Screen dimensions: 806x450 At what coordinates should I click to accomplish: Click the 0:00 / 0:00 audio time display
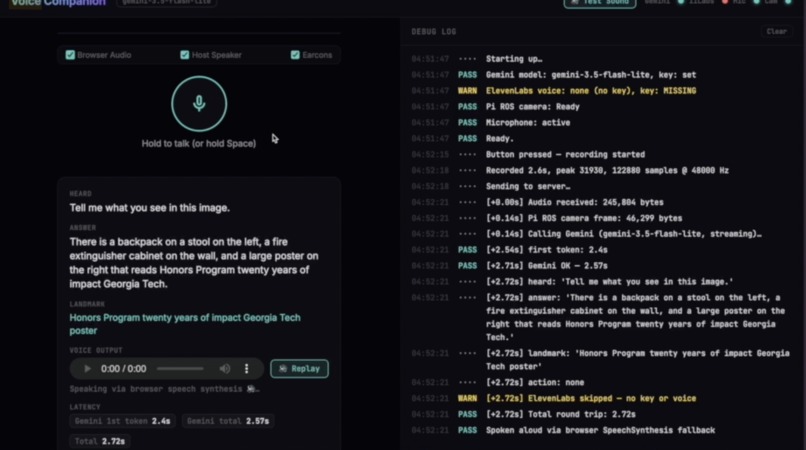click(x=123, y=369)
